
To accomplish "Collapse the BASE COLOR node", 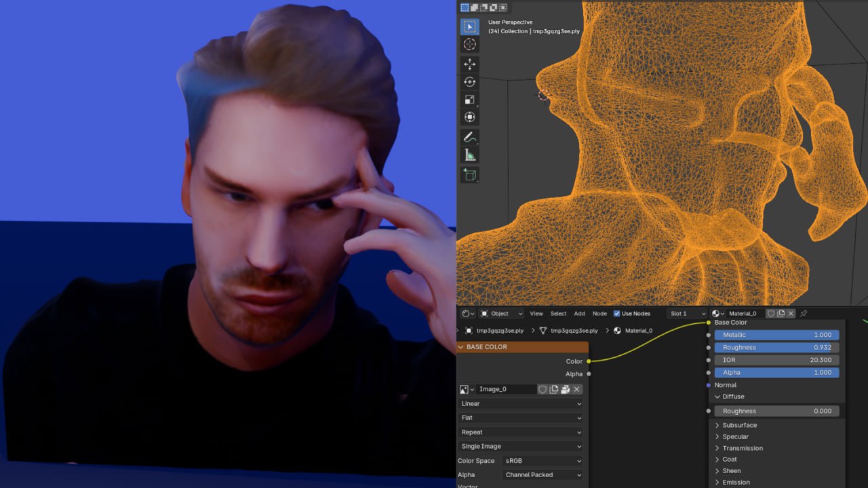I will click(461, 347).
